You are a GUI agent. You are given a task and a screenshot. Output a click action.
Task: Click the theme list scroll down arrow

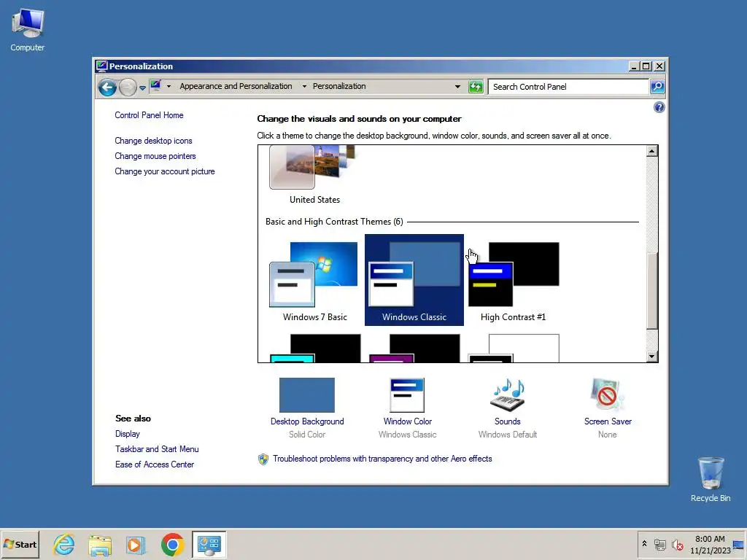coord(651,356)
